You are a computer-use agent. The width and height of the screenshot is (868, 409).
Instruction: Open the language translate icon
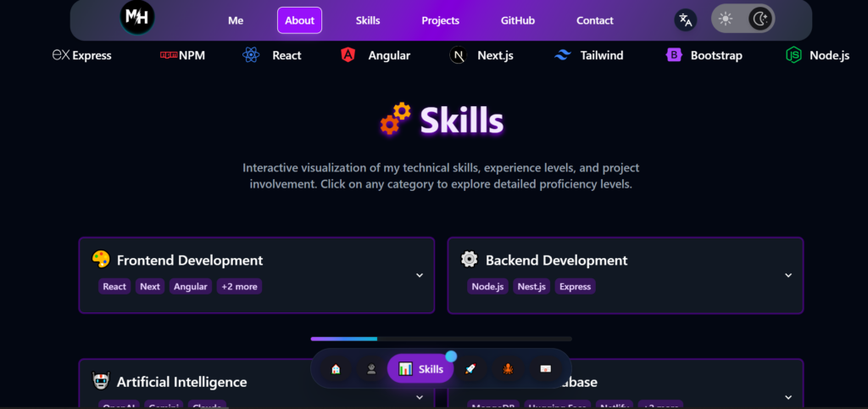click(x=685, y=20)
